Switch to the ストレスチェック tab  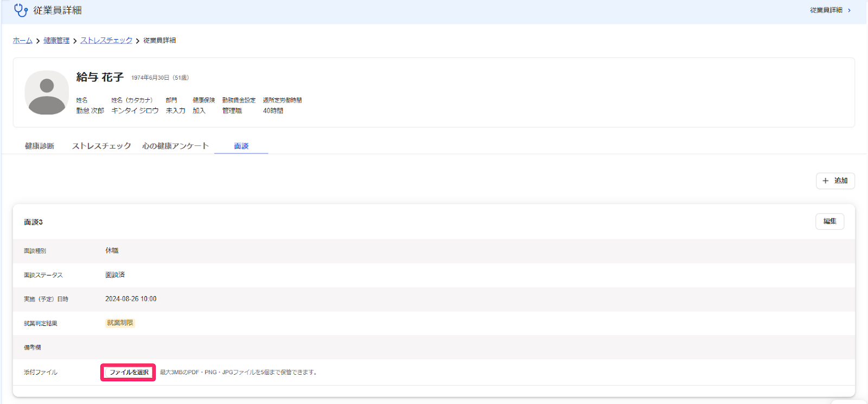[x=101, y=146]
